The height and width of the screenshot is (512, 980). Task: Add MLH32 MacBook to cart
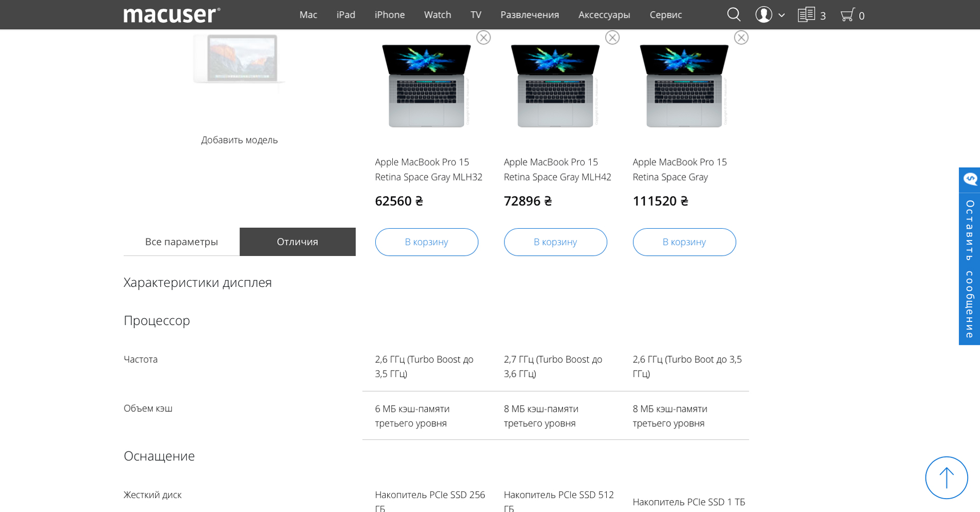(427, 242)
